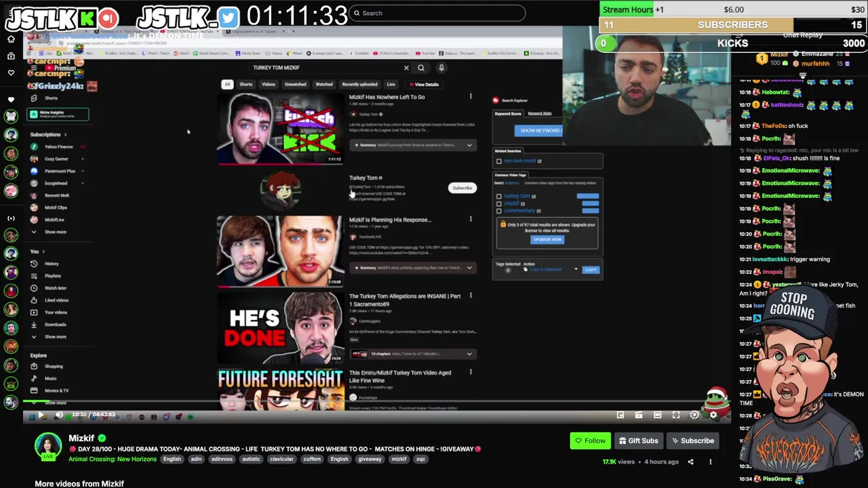Open stream more options kebab menu

pos(710,462)
